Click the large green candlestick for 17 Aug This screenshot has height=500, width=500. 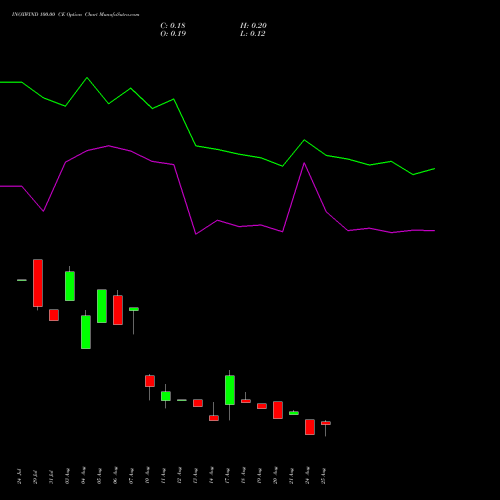(x=230, y=390)
